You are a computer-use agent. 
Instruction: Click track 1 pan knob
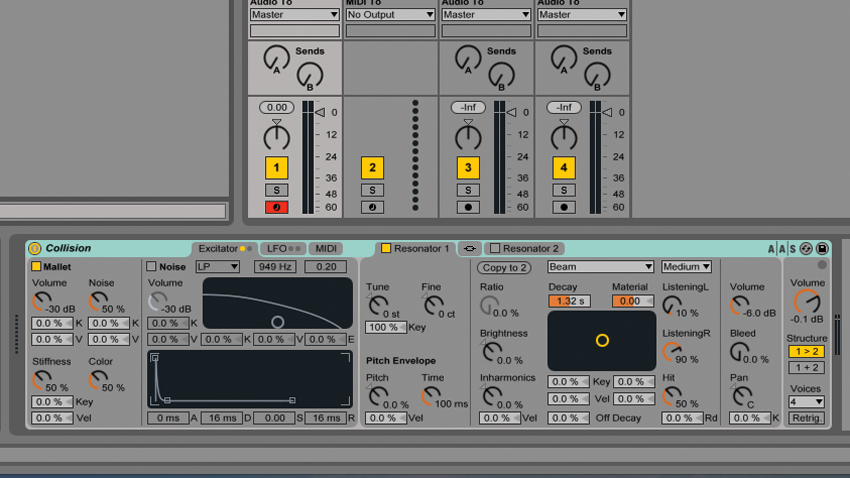pos(276,137)
